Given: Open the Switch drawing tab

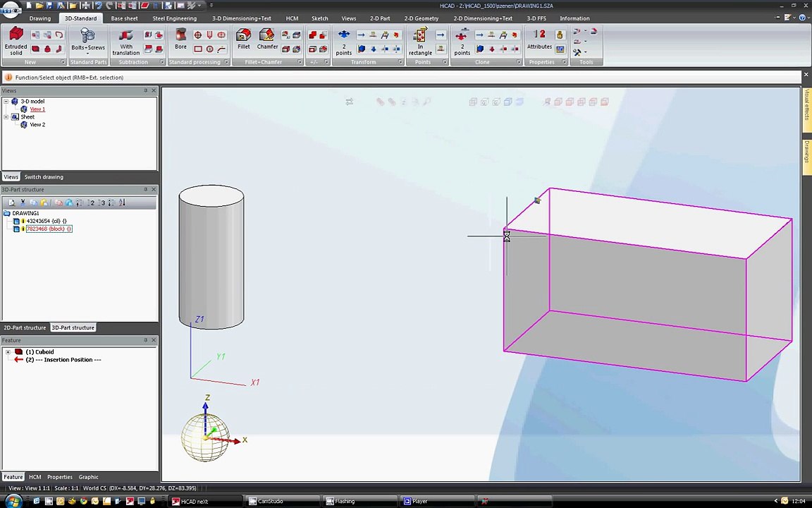Looking at the screenshot, I should pos(44,177).
